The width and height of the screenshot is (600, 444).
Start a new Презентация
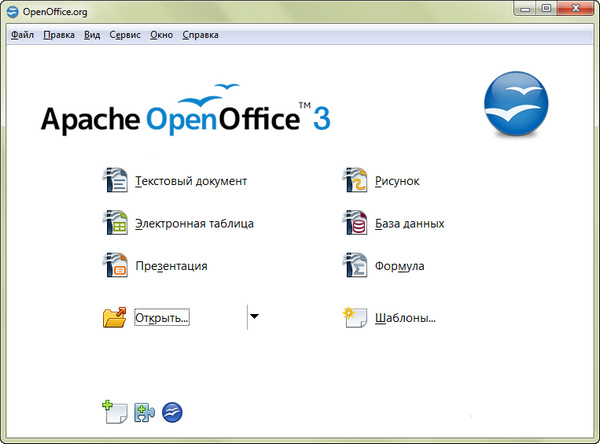click(171, 266)
